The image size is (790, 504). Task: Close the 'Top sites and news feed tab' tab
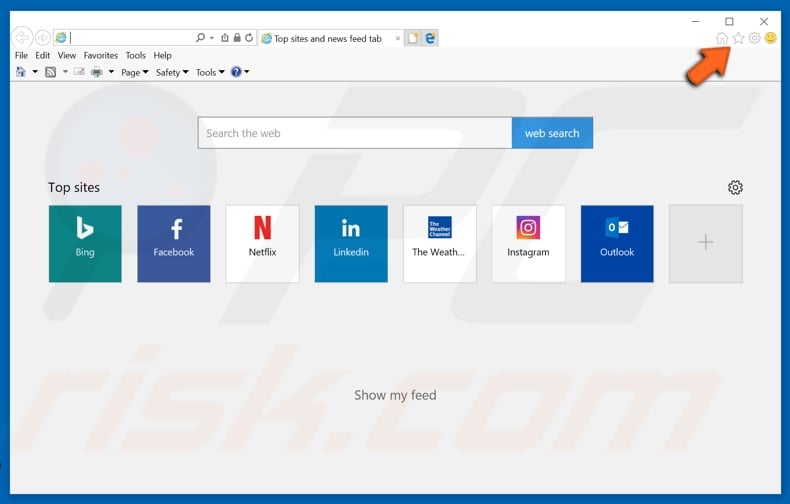coord(398,38)
